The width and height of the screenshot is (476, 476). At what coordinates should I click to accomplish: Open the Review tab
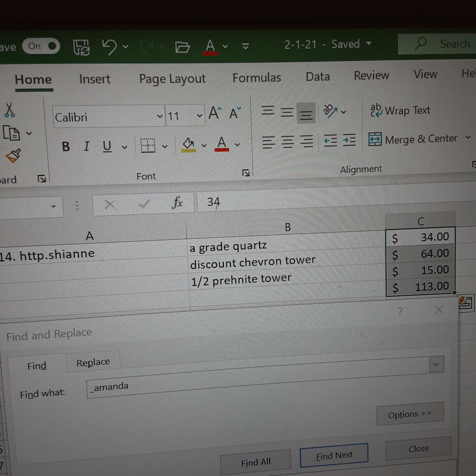(371, 75)
